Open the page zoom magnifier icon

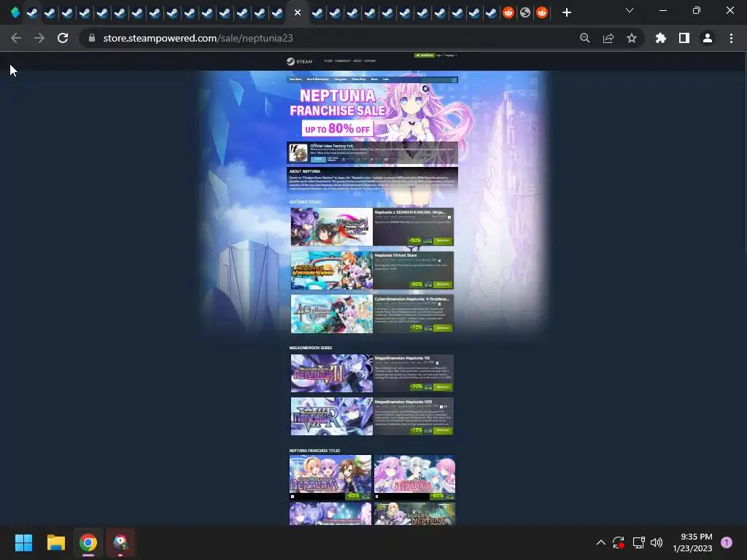585,38
